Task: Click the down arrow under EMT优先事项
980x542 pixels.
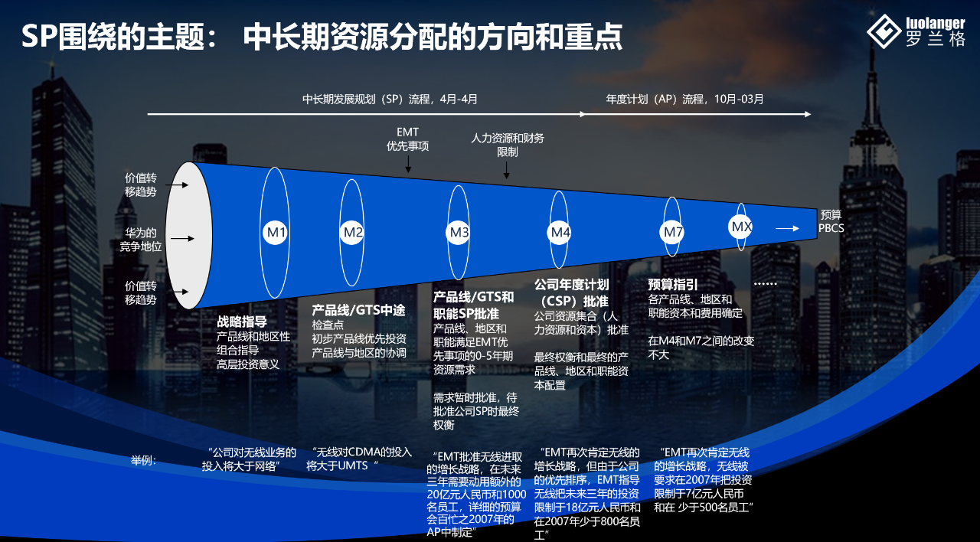Action: (408, 163)
